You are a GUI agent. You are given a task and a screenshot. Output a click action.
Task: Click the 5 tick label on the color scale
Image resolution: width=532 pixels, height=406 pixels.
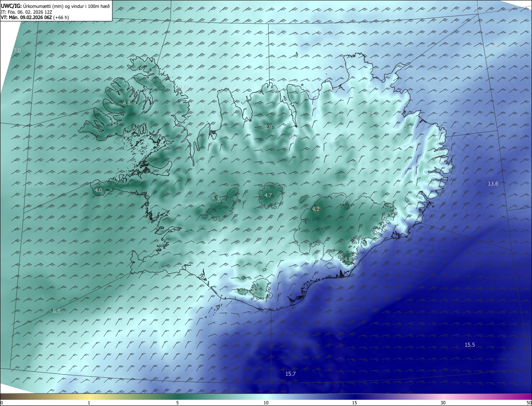click(x=177, y=403)
